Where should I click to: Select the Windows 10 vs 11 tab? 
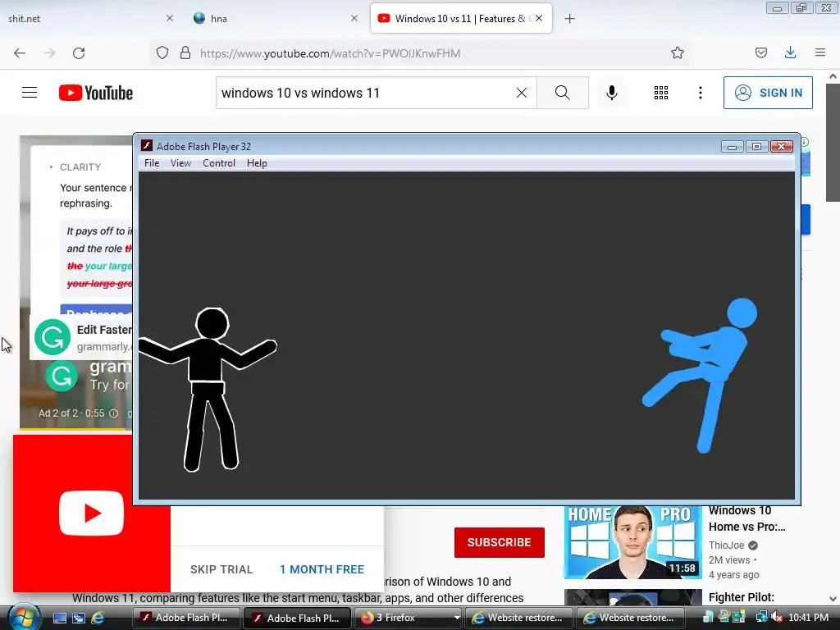tap(461, 18)
